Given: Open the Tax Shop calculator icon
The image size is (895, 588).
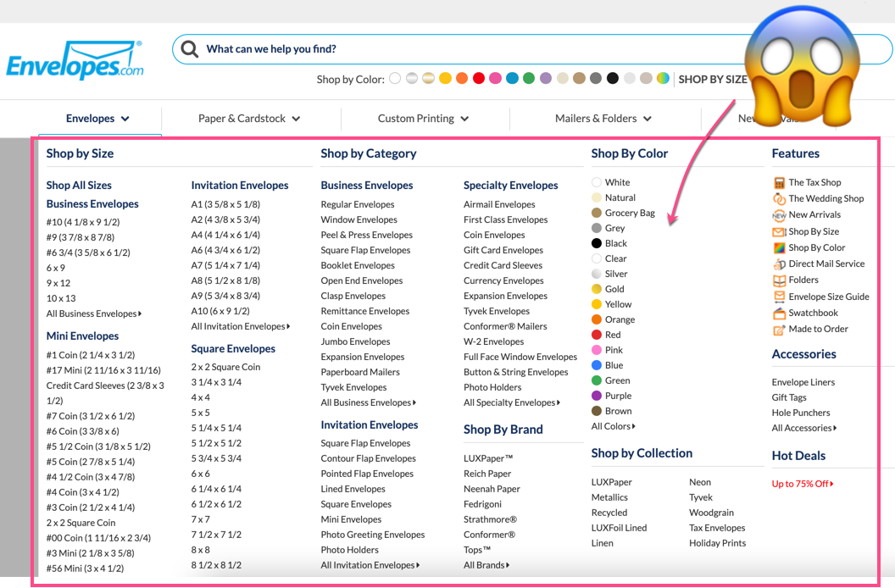Looking at the screenshot, I should pos(779,183).
